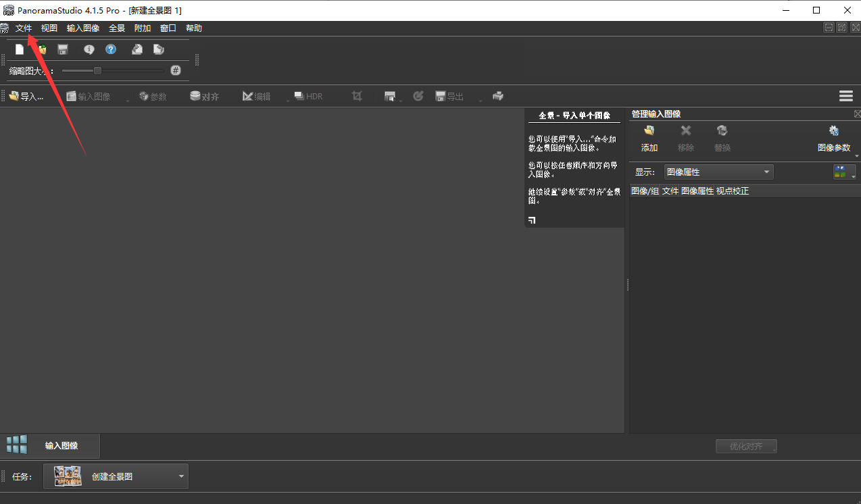861x504 pixels.
Task: Close the 管理输入图像 panel
Action: click(857, 114)
